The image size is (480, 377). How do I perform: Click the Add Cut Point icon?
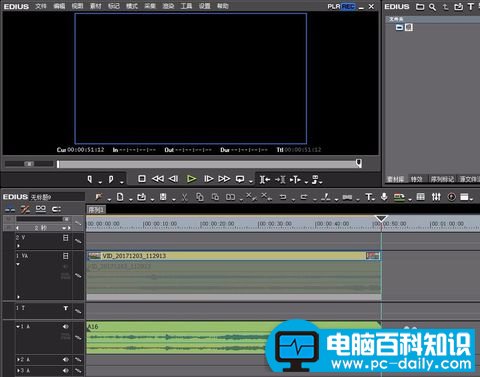[x=326, y=197]
